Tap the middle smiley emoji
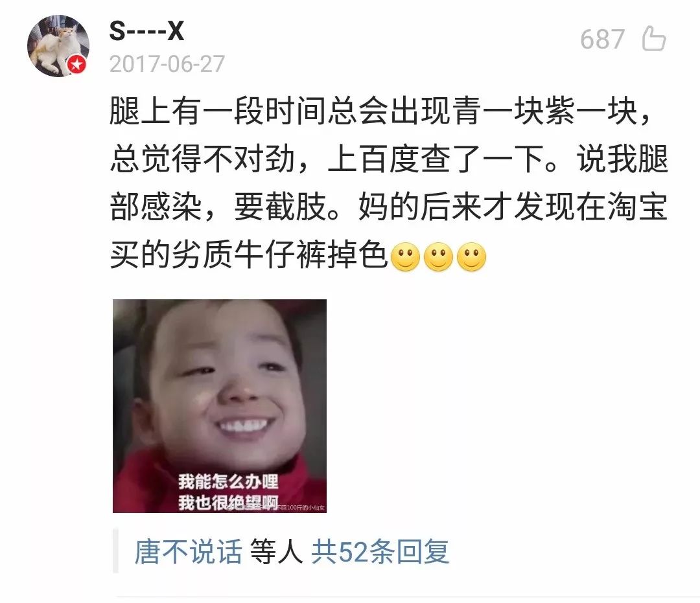The image size is (700, 603). 438,257
